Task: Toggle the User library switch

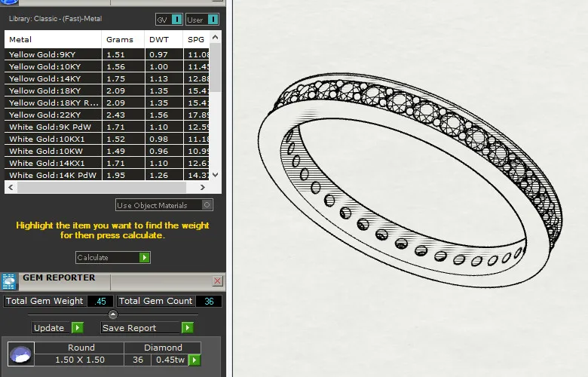Action: tap(213, 20)
